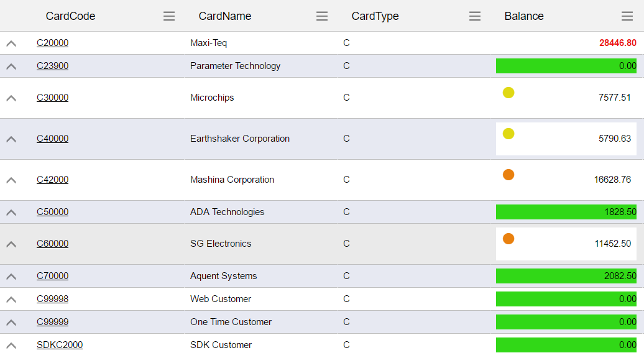Sort by the CardType column header
This screenshot has width=644, height=358.
pos(375,16)
